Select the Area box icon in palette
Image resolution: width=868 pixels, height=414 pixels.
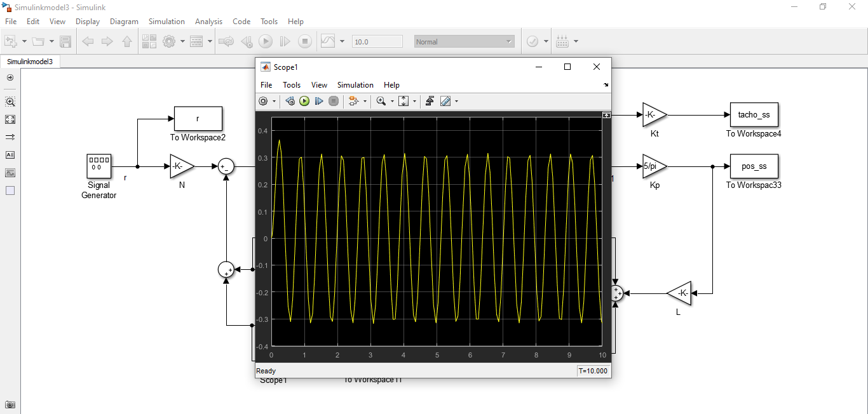point(10,190)
